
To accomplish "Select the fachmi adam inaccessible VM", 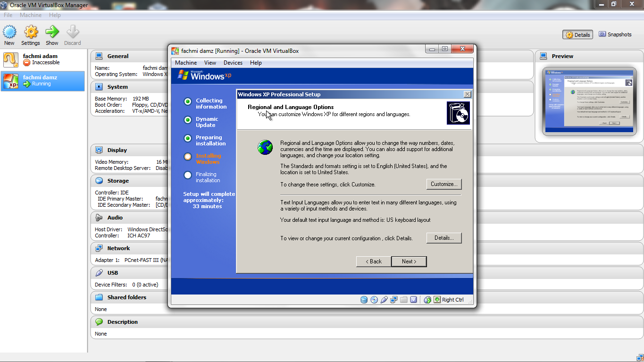I will 43,59.
